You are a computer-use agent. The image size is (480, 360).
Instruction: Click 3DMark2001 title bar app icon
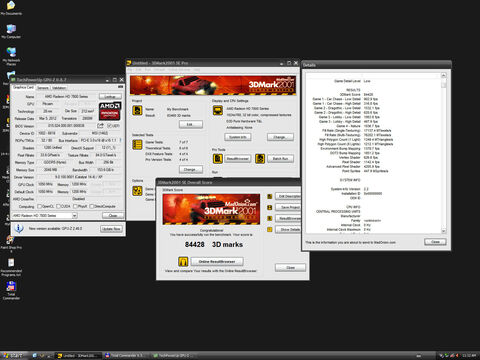point(129,63)
